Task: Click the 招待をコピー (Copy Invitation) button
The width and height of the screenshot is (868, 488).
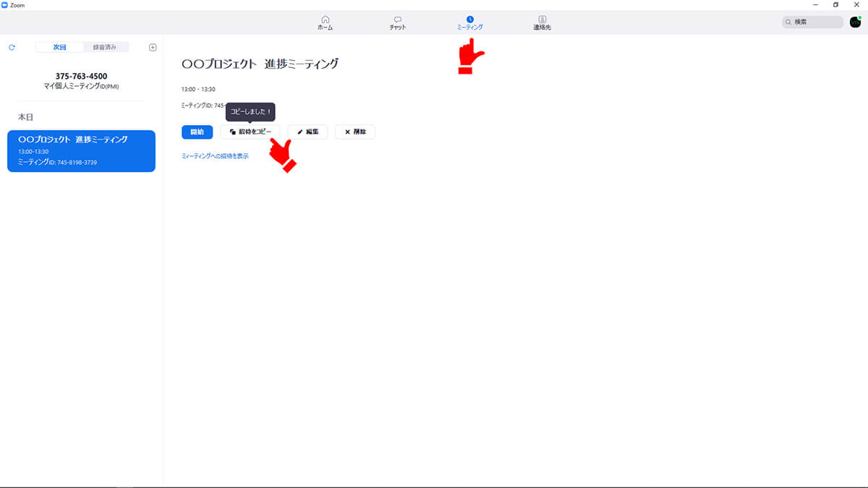Action: [x=250, y=132]
